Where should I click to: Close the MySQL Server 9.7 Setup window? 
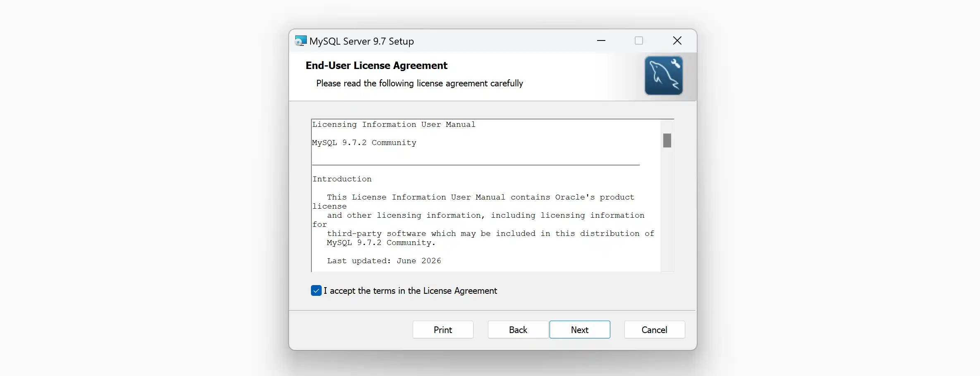[677, 40]
